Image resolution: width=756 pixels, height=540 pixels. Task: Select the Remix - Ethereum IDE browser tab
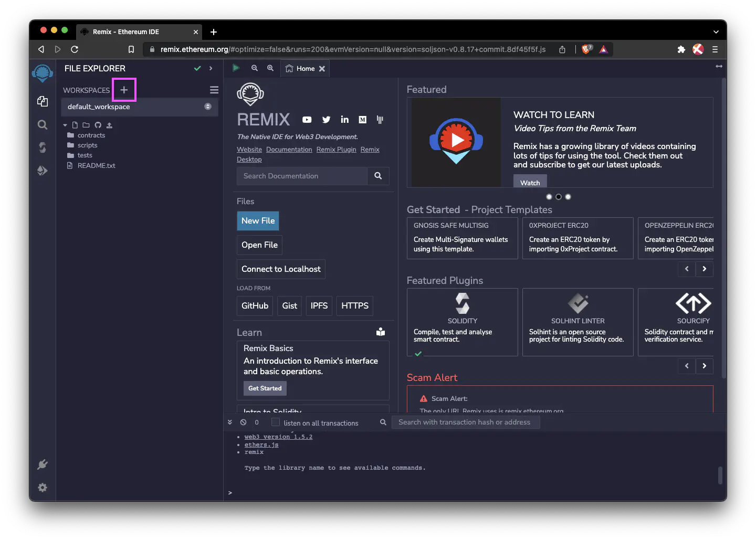(x=139, y=31)
